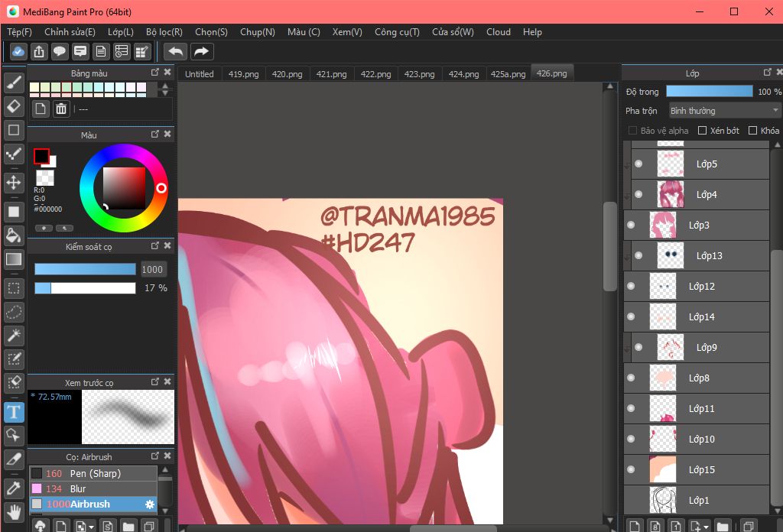Pop out the Kiểm soát cọ panel

(154, 245)
